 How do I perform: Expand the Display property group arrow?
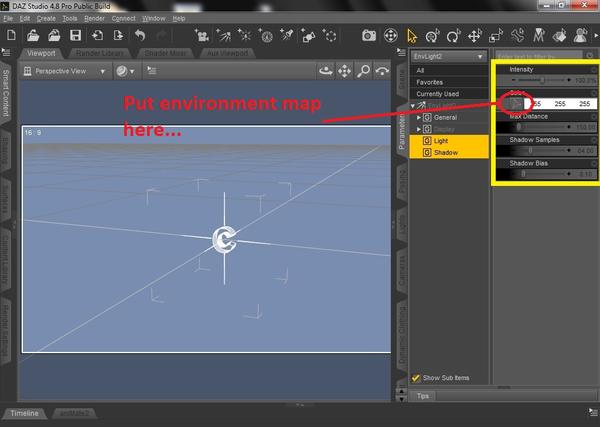pos(419,129)
